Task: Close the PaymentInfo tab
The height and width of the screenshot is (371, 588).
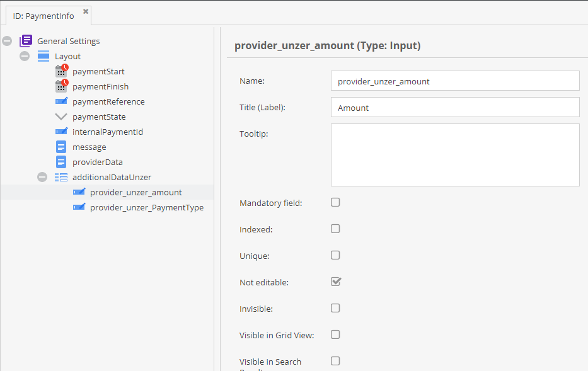Action: 85,11
